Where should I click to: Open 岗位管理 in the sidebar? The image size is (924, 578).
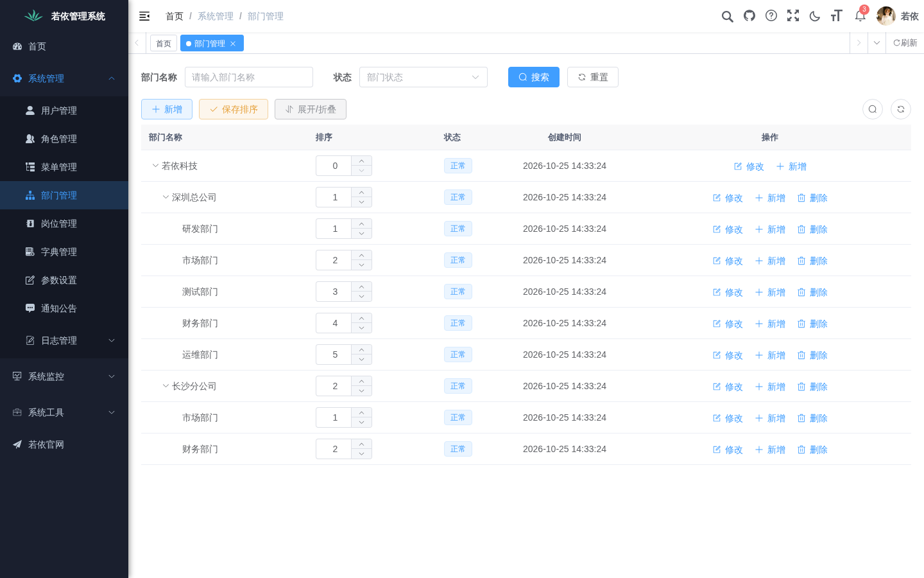pos(64,223)
